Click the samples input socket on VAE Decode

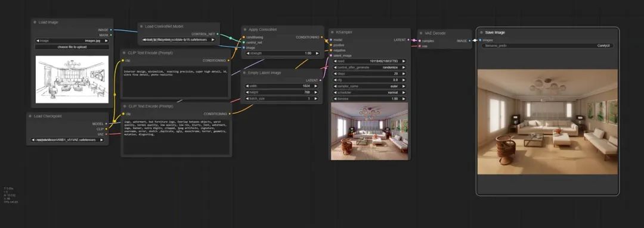click(x=419, y=41)
